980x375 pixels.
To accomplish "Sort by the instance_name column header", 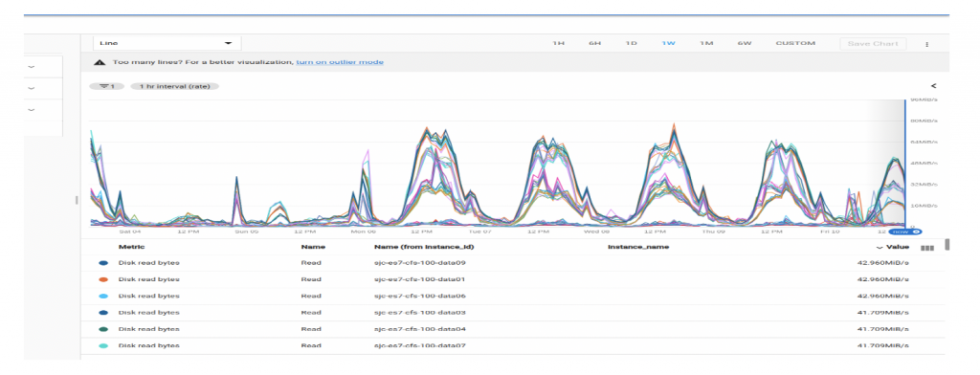I will tap(638, 247).
